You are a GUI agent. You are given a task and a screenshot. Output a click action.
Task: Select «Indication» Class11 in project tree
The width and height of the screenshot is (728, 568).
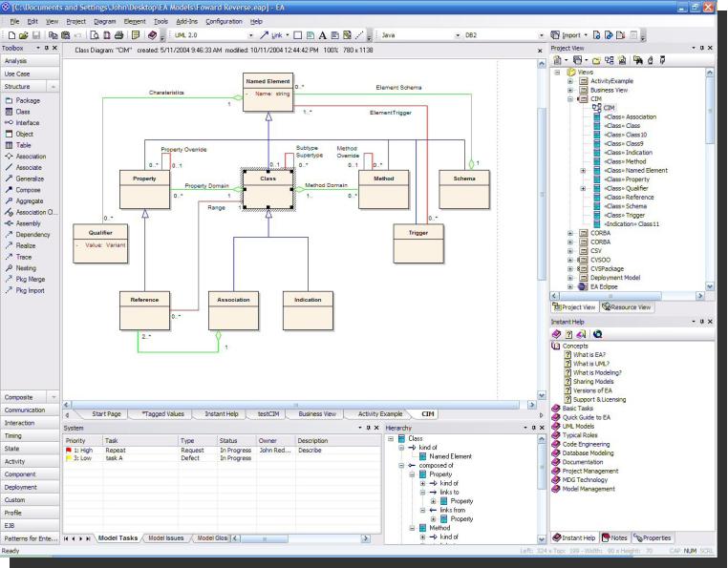coord(632,224)
